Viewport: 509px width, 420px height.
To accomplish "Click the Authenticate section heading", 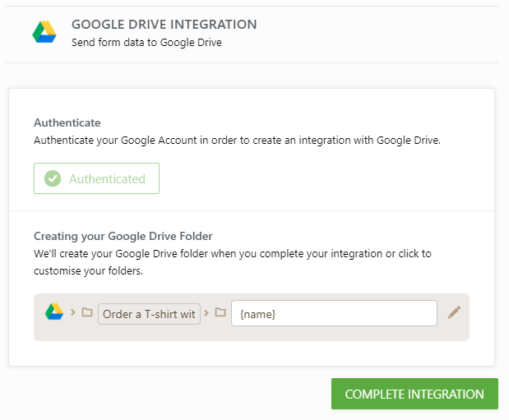I will point(67,122).
